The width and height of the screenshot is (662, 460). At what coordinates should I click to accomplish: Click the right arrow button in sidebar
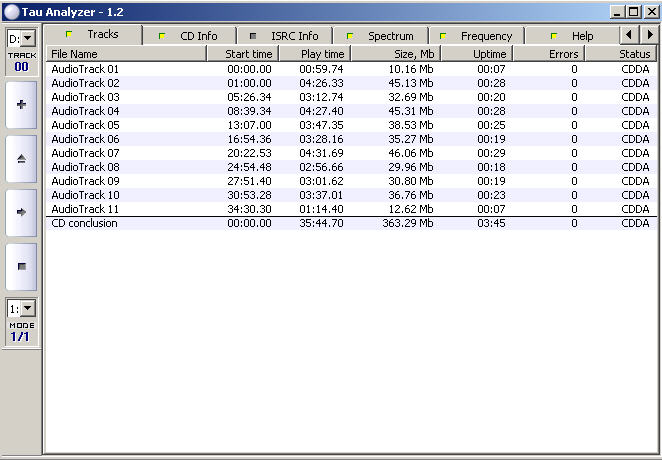tap(21, 212)
